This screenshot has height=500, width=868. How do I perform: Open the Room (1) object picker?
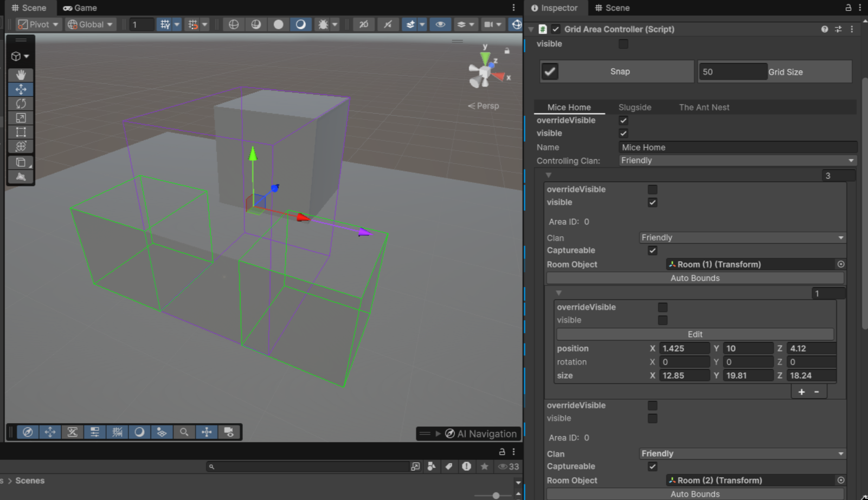pos(841,264)
